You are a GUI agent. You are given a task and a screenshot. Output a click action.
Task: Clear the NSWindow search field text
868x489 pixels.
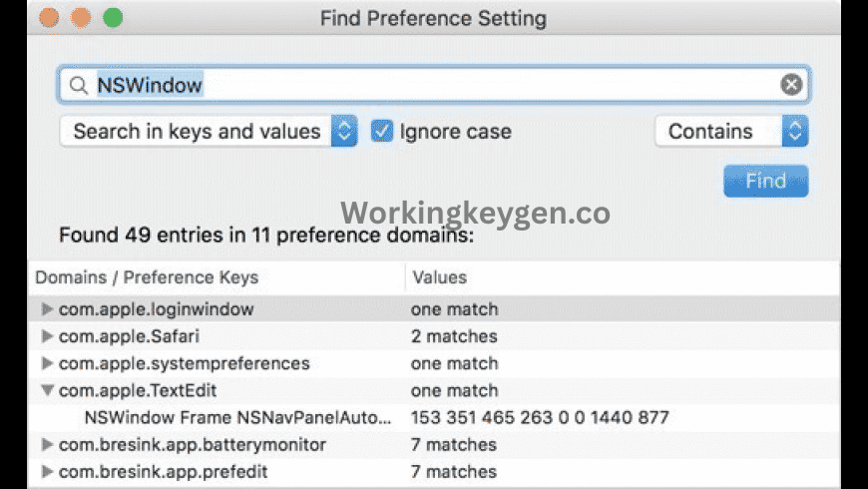pos(791,85)
